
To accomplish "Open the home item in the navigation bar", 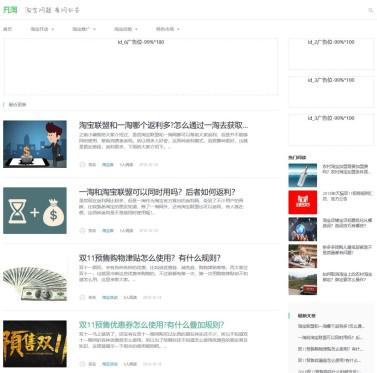I will (x=7, y=29).
